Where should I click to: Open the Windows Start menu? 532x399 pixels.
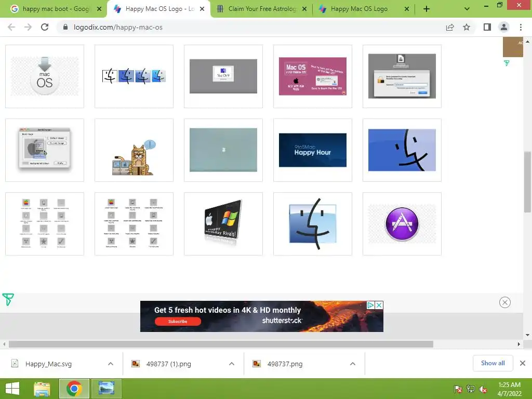click(12, 389)
